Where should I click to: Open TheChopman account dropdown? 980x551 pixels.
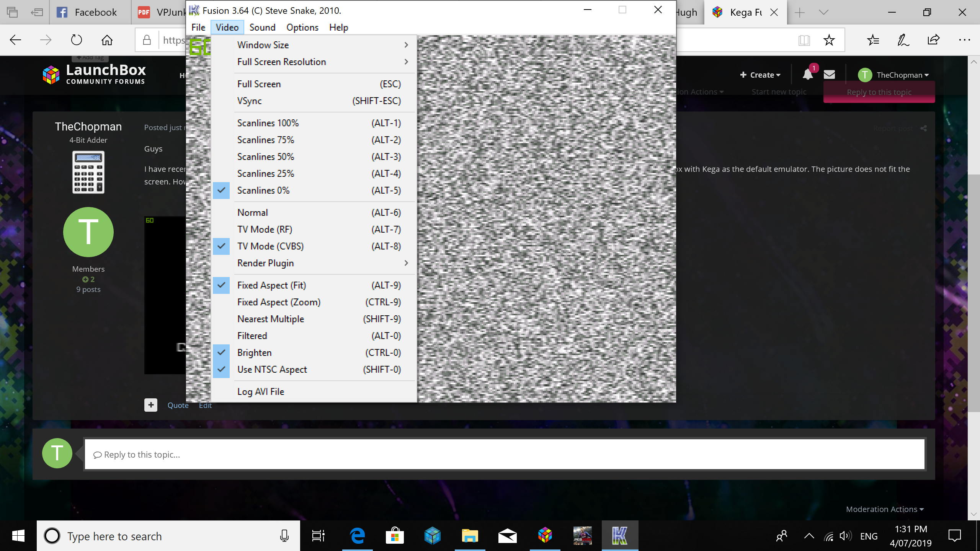(893, 75)
